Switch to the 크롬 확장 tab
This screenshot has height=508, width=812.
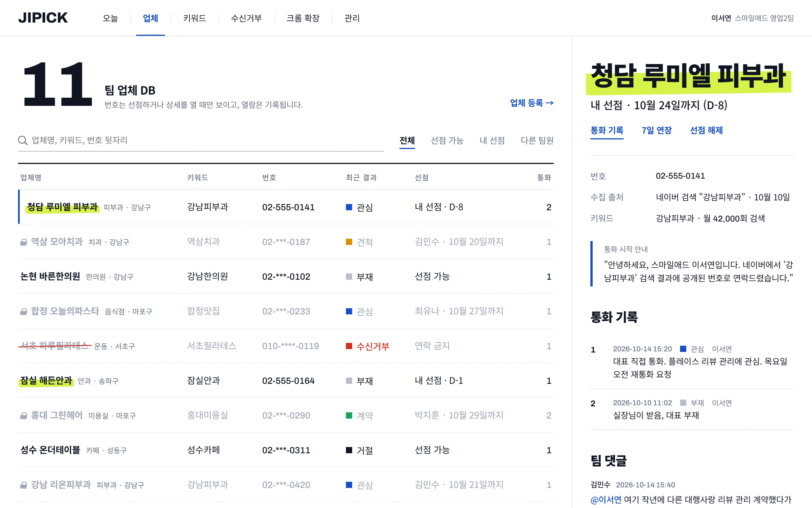[303, 18]
